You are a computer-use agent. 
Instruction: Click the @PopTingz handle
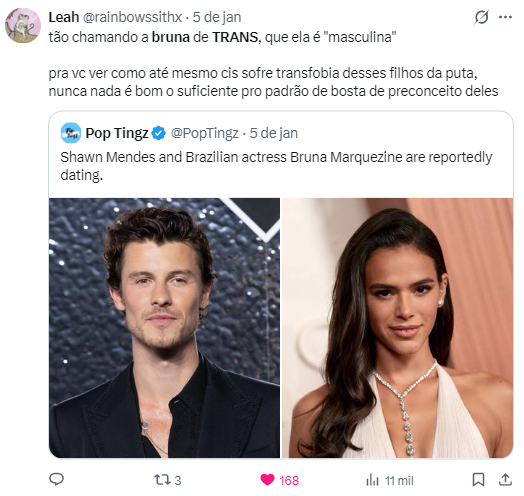click(205, 133)
